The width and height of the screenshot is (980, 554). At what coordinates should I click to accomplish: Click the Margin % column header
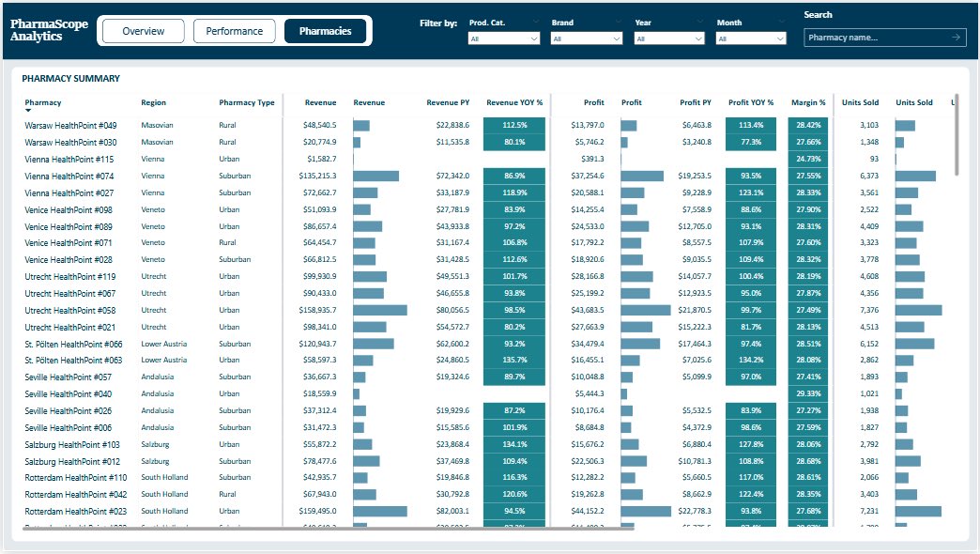[808, 102]
